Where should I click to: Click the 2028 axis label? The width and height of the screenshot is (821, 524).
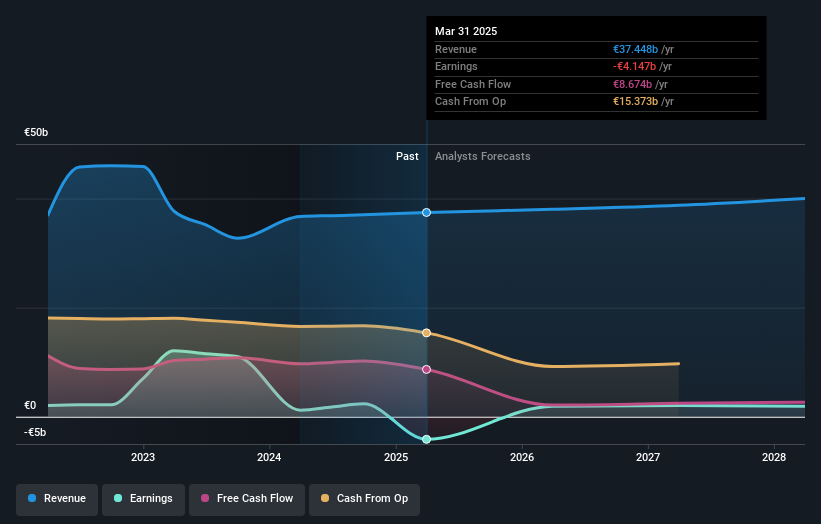774,458
